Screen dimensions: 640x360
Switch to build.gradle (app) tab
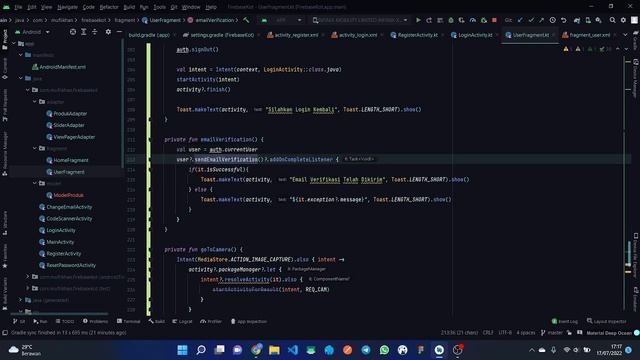click(x=149, y=35)
